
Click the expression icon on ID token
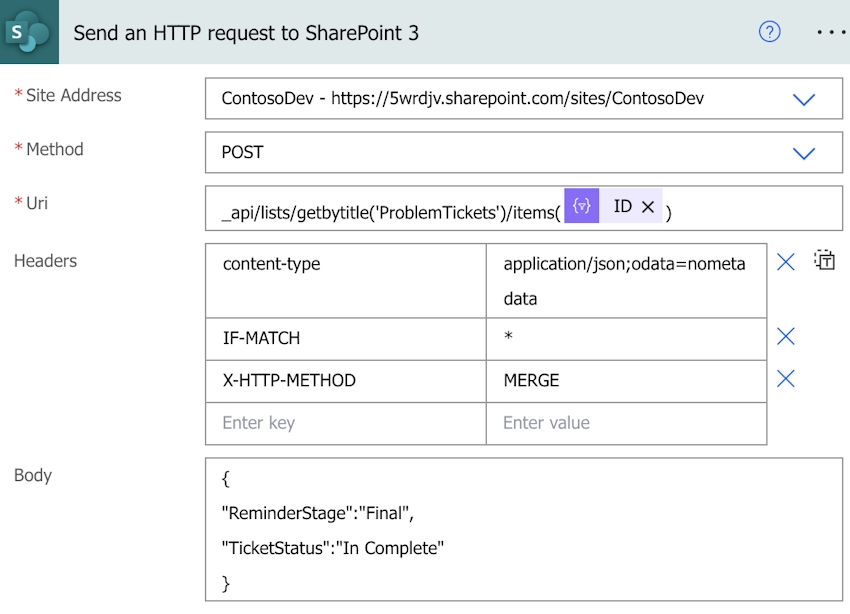(x=582, y=206)
